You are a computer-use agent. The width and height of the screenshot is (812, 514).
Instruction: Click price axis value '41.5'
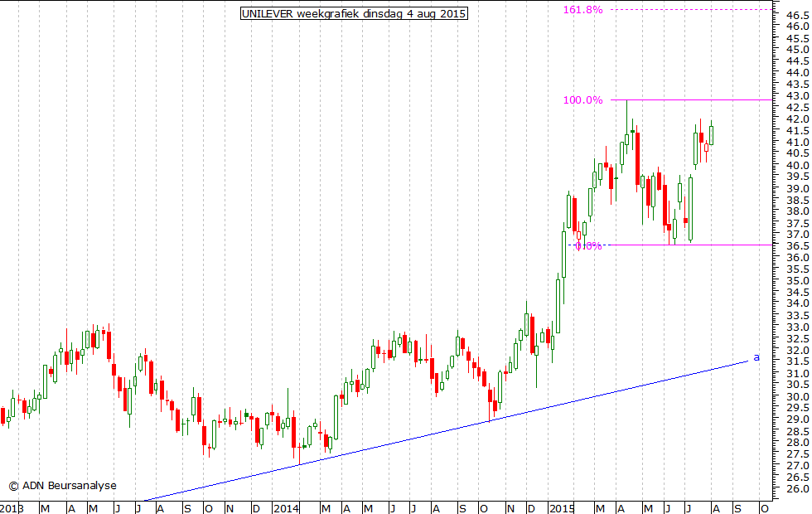797,131
